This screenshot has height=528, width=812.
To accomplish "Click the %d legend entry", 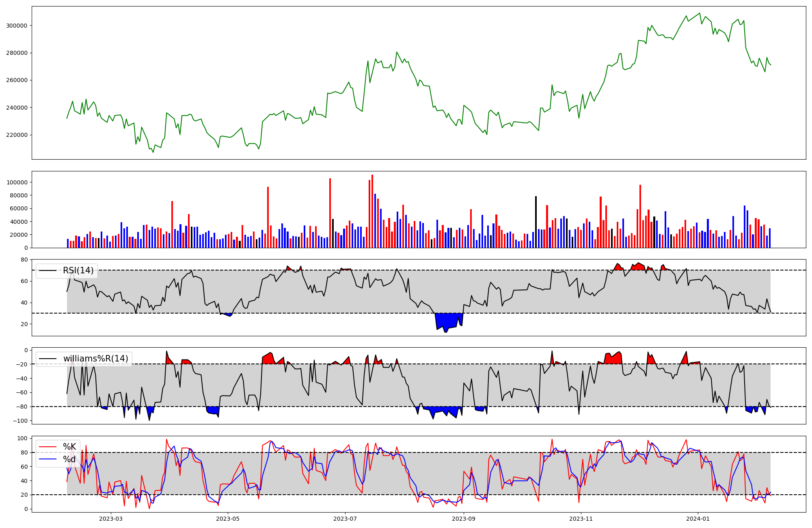I will (69, 459).
